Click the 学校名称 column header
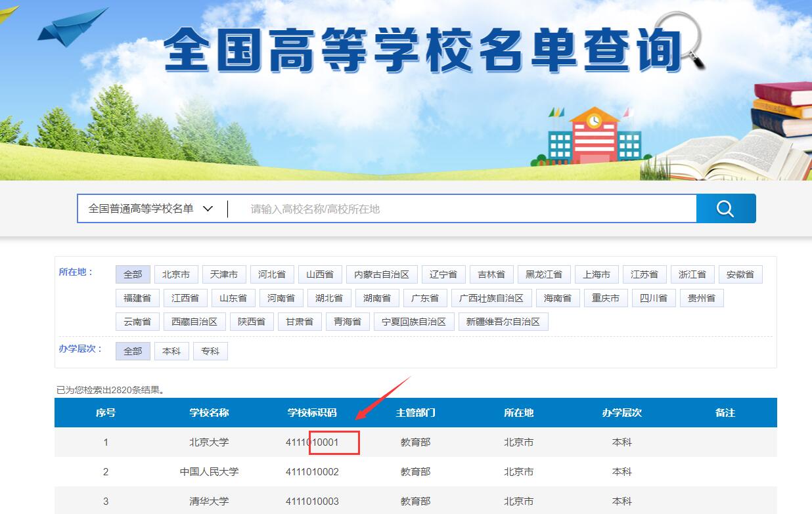812x514 pixels. click(x=209, y=413)
